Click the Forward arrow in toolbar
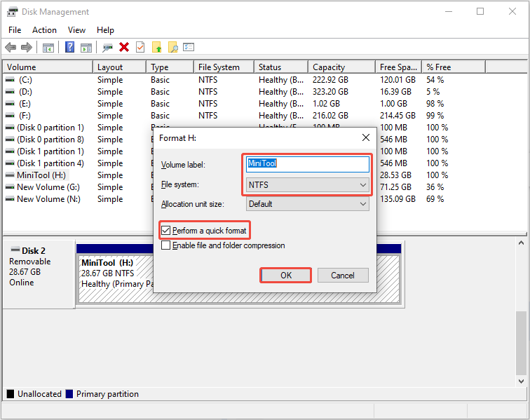 [27, 48]
